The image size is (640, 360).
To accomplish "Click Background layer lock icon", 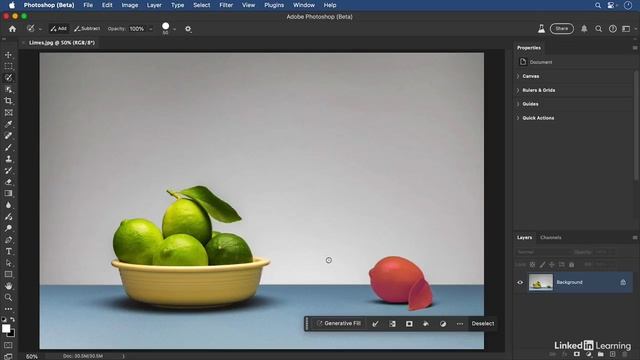I will click(x=623, y=282).
